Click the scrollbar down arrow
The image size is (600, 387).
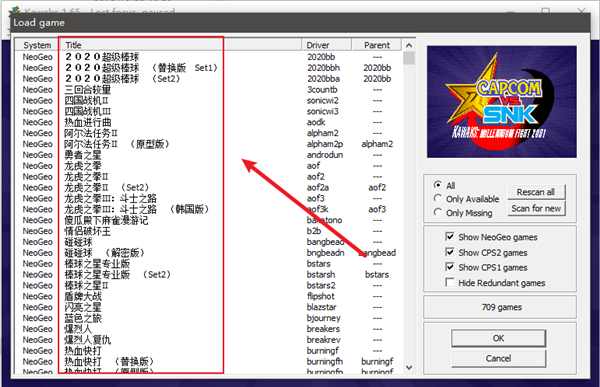[x=409, y=367]
